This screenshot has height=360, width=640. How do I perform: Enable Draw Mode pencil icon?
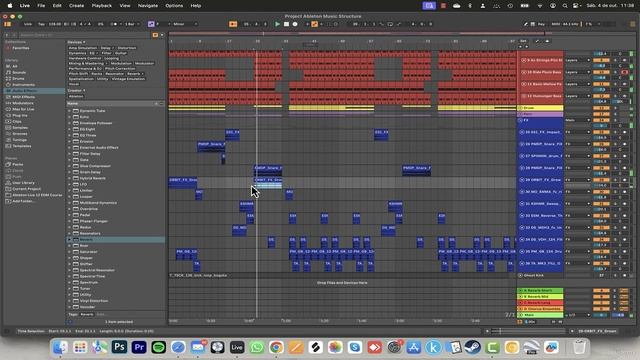526,24
